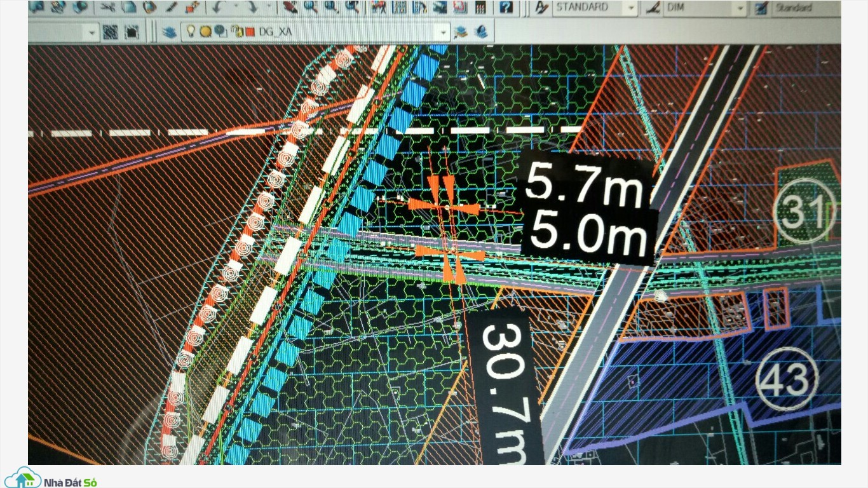The width and height of the screenshot is (868, 488).
Task: Open the Standard table style dropdown
Action: (806, 8)
